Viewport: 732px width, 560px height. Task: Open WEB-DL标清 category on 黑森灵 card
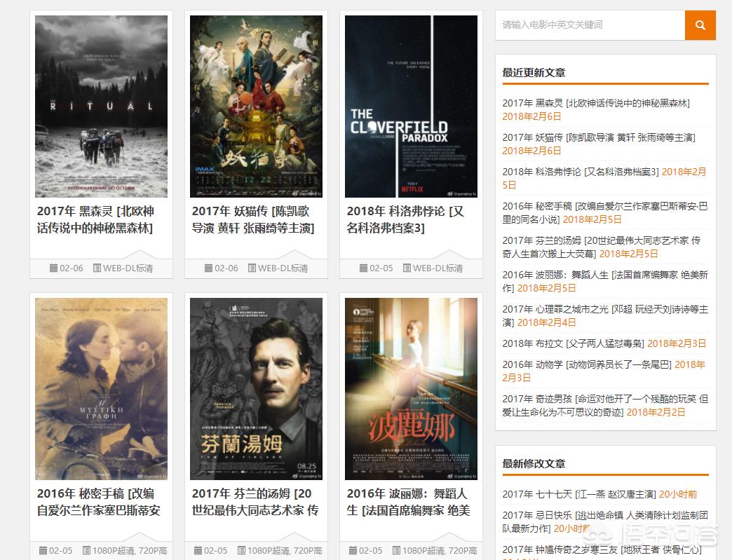128,268
